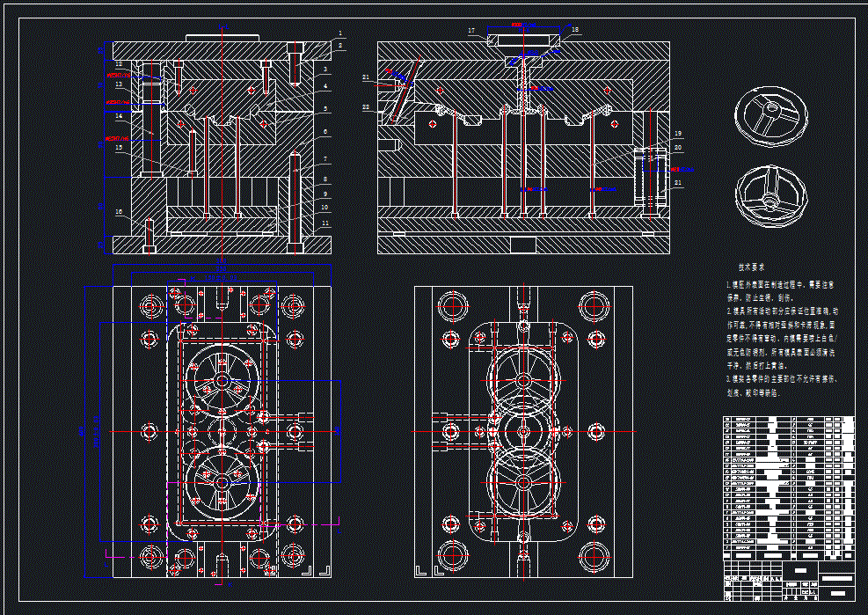
Task: Click technical requirement paragraph 1 text
Action: point(780,291)
